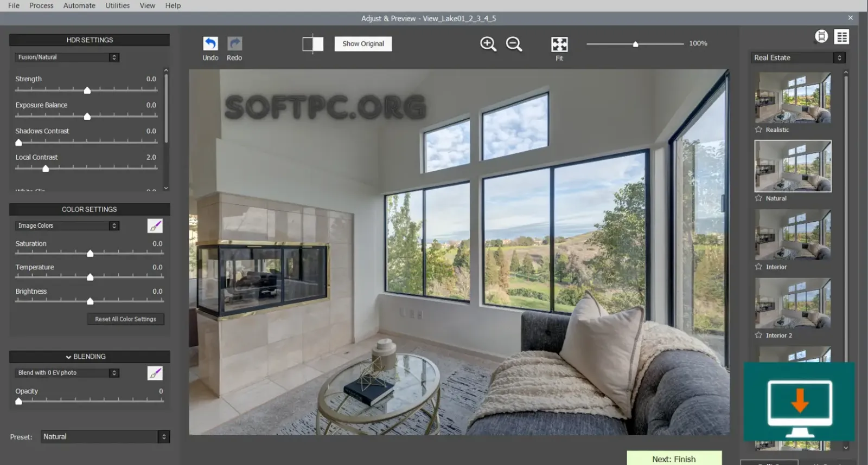Open the Automate menu
This screenshot has height=465, width=868.
click(79, 5)
